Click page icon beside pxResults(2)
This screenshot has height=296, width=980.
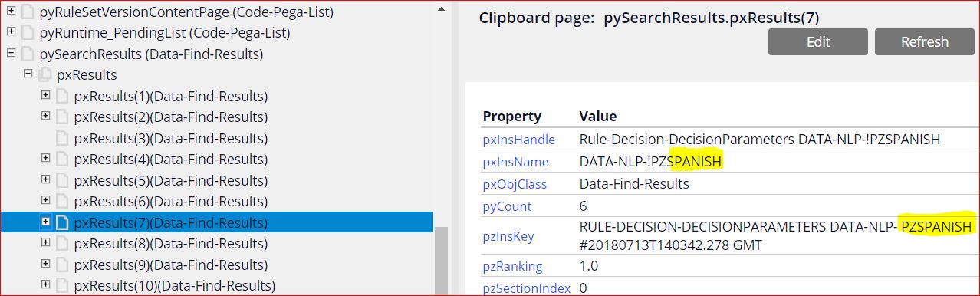[x=62, y=117]
